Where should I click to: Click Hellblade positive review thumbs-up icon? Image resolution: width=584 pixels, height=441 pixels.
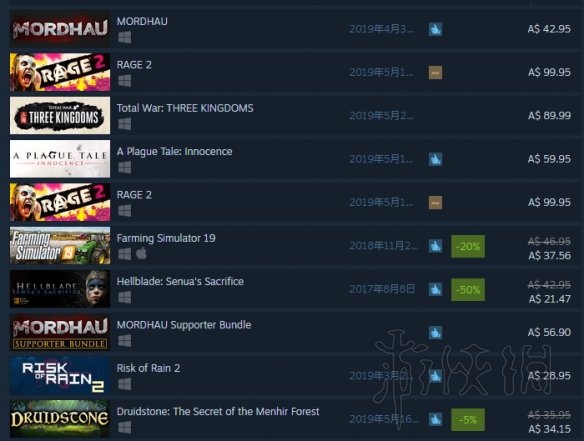(x=435, y=289)
